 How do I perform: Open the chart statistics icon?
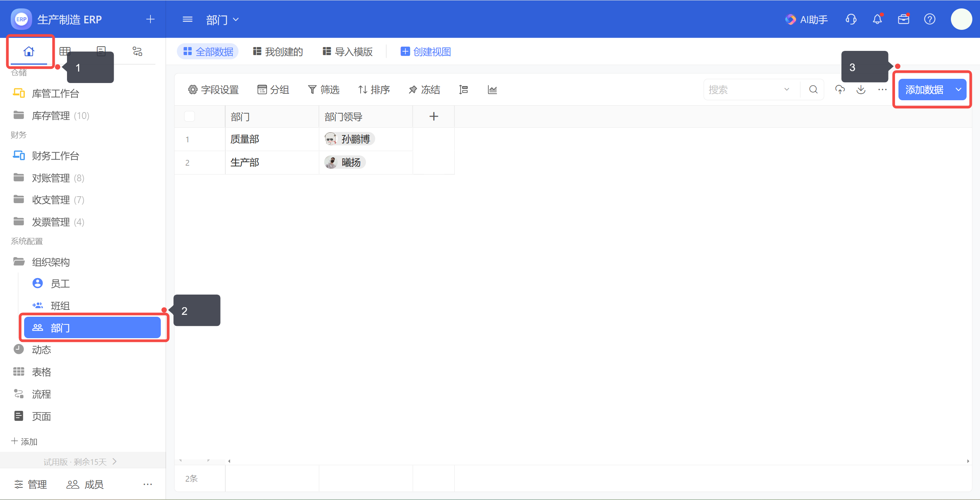[x=492, y=90]
